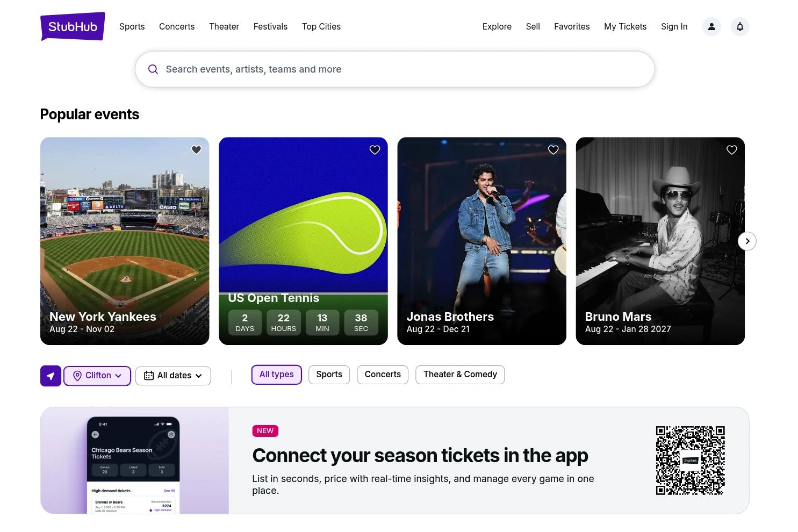Viewport: 798px width, 532px height.
Task: Click the search magnifier icon
Action: (153, 69)
